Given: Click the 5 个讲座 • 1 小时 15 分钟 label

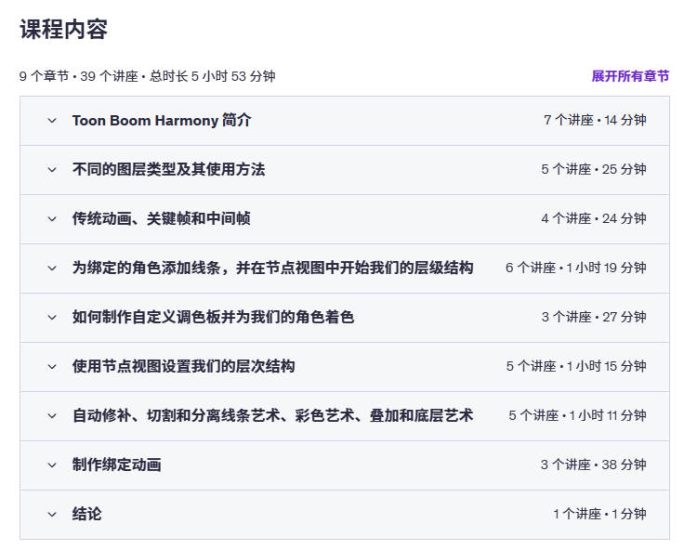Looking at the screenshot, I should (x=575, y=366).
